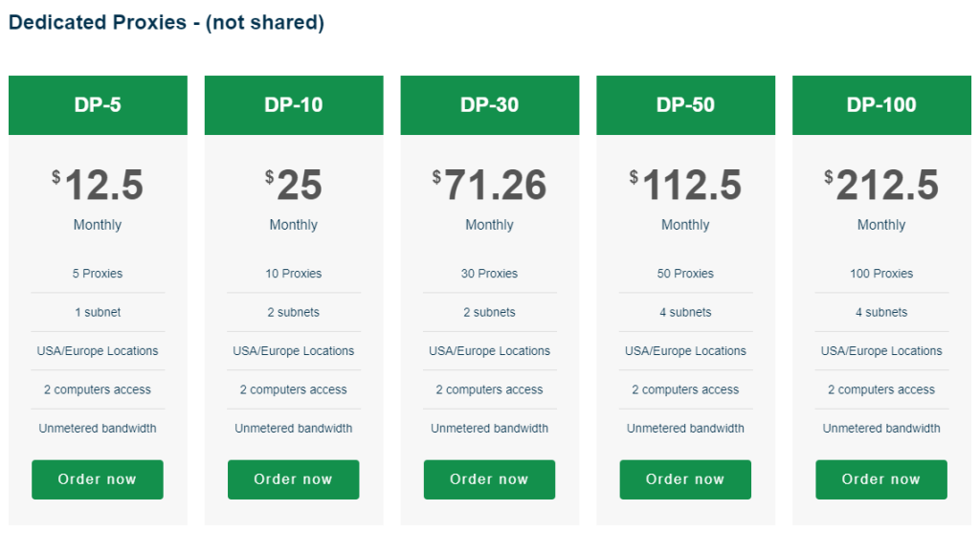Screen dimensions: 980x533
Task: Click the $12.5 monthly price
Action: (98, 186)
